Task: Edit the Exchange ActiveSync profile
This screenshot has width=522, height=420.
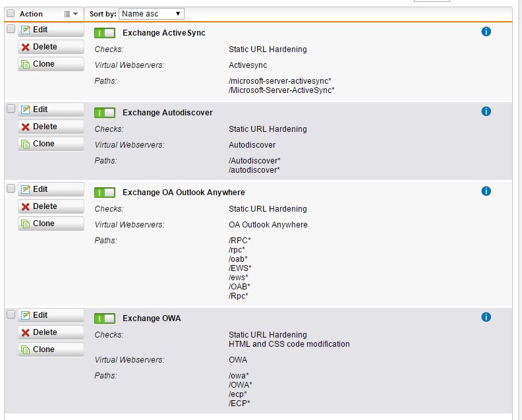Action: [51, 30]
